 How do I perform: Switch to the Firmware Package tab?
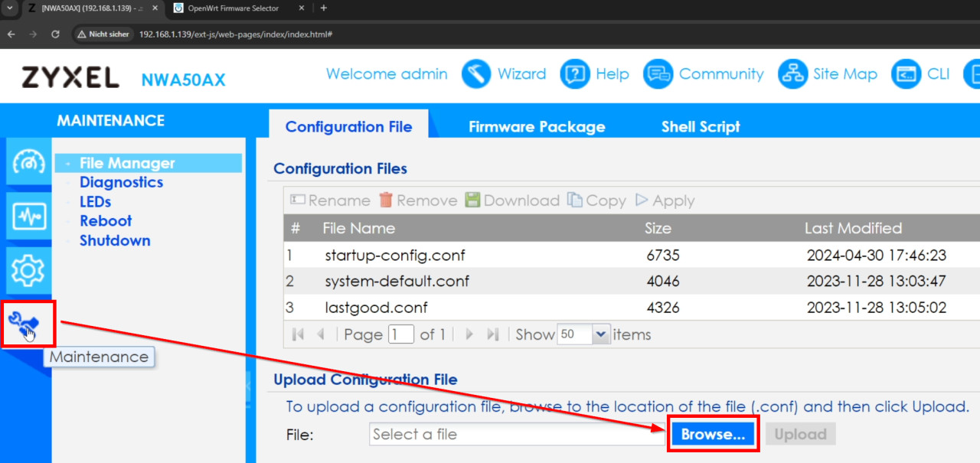[537, 127]
